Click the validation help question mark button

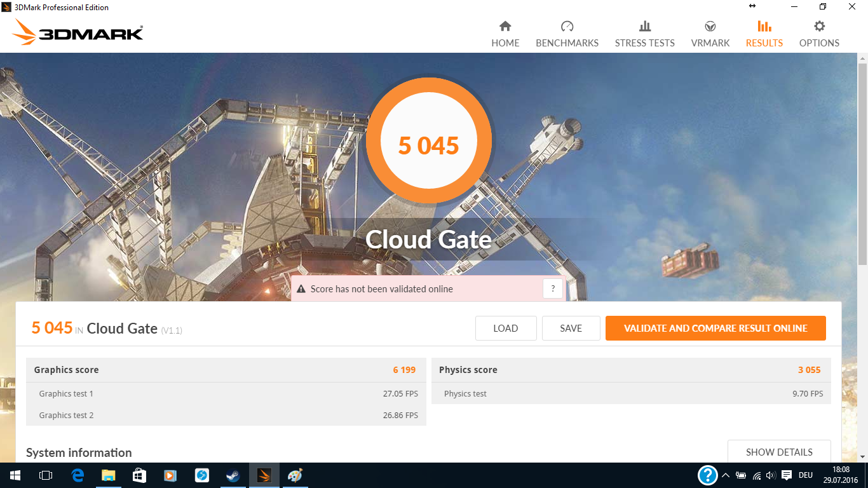pos(553,288)
